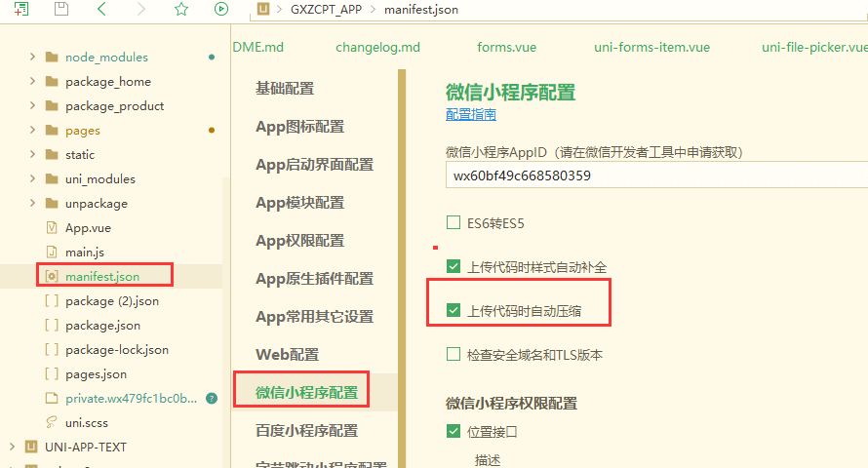
Task: Switch to the changelog.md tab
Action: coord(377,47)
